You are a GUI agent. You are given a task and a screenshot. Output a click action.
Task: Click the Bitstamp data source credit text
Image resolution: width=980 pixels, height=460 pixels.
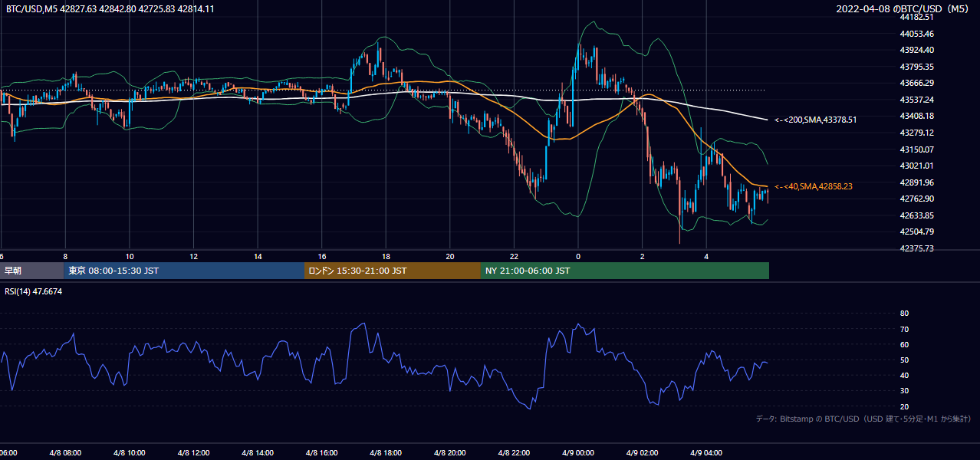pos(863,419)
